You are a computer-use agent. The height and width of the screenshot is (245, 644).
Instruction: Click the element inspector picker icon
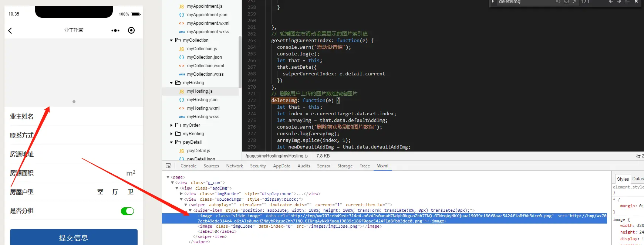click(x=168, y=166)
